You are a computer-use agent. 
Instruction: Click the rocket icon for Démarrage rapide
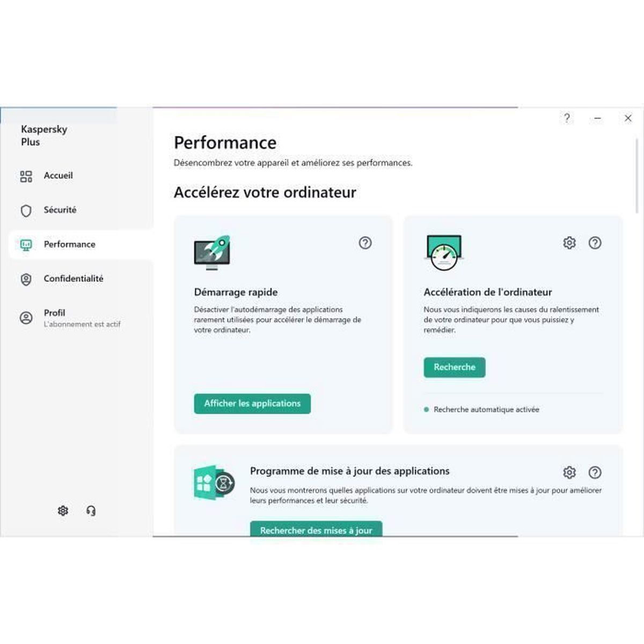point(213,252)
